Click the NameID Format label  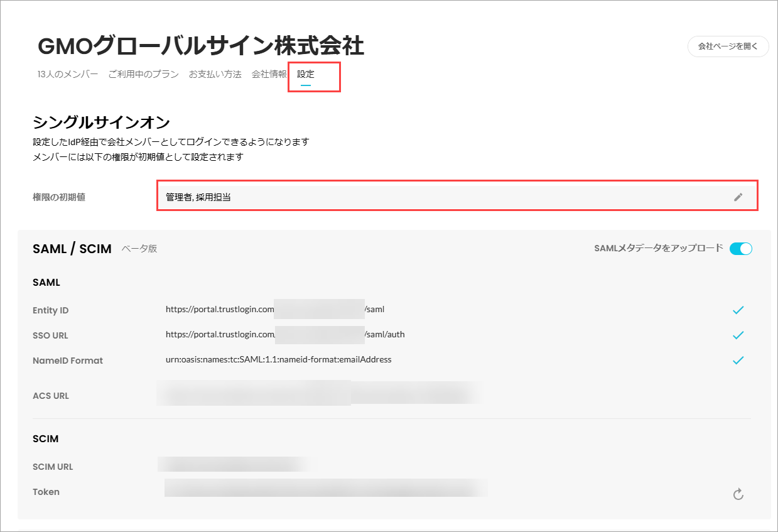[x=68, y=361]
